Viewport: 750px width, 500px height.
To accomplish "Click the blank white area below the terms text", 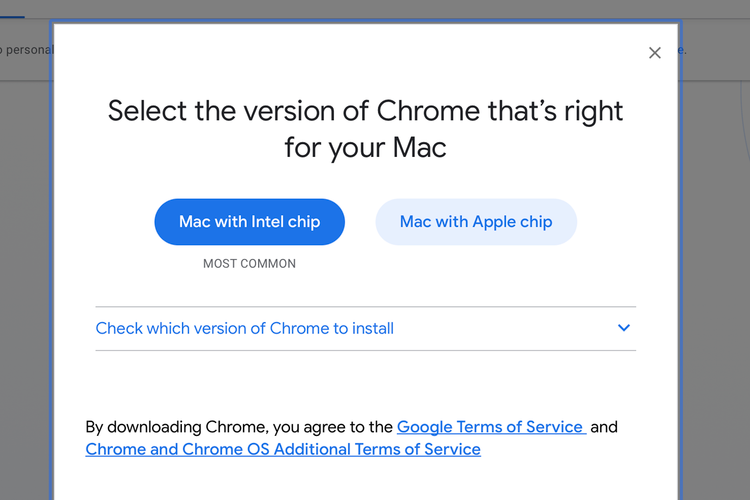I will pyautogui.click(x=365, y=482).
